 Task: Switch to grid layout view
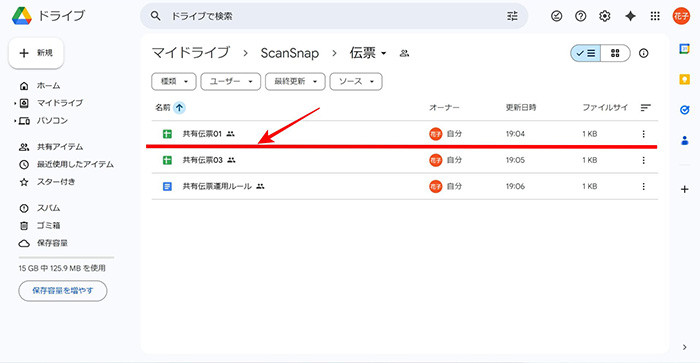click(x=615, y=53)
